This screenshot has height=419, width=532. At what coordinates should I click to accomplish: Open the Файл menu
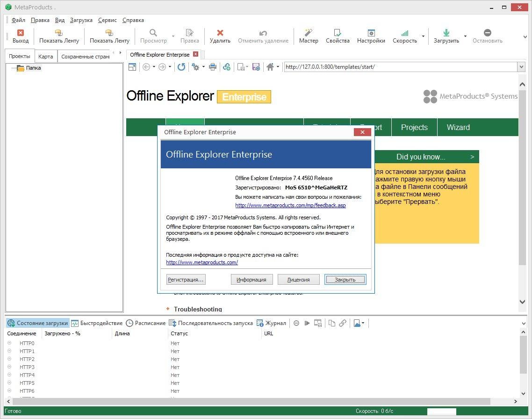coord(18,20)
